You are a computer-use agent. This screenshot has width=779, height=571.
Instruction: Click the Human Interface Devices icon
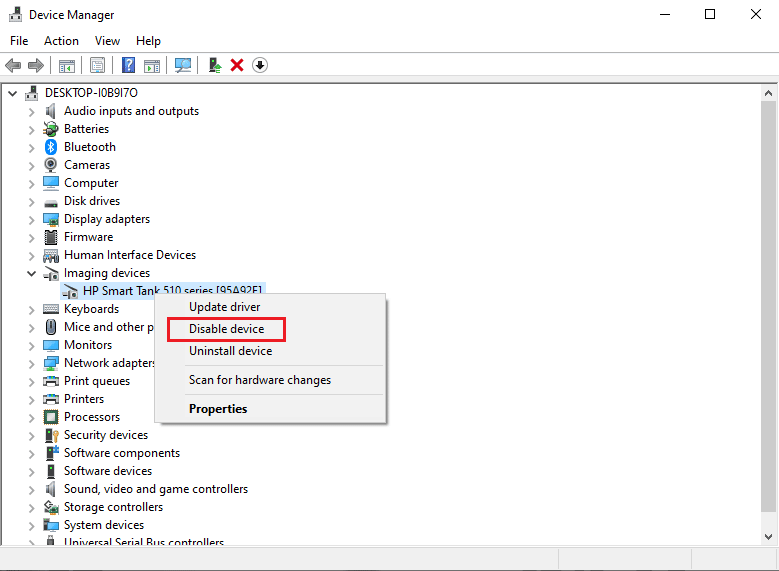[x=51, y=255]
